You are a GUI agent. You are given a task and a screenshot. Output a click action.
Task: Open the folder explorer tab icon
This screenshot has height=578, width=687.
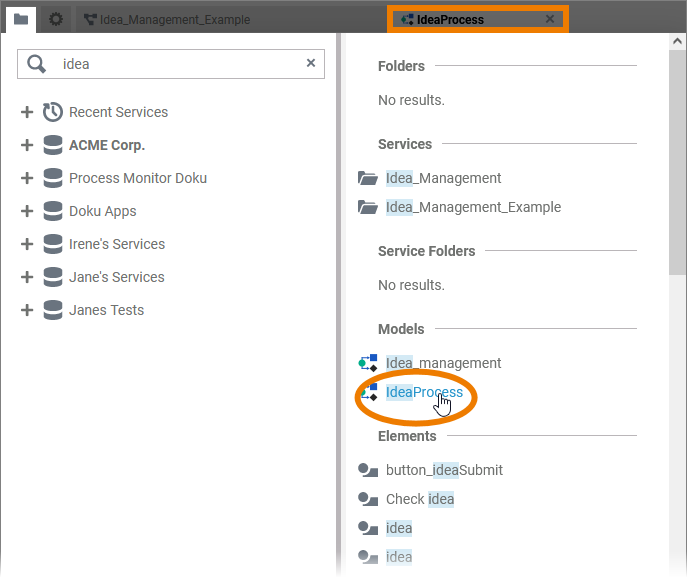(21, 18)
